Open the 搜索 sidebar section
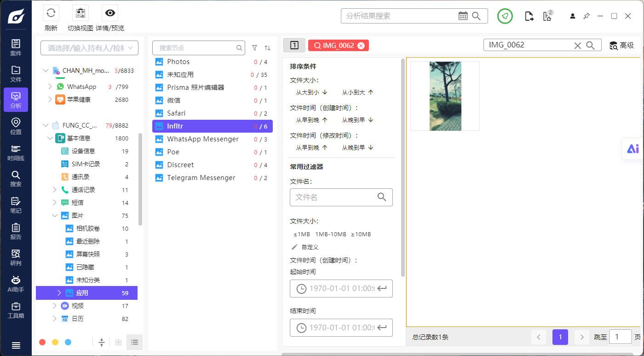The width and height of the screenshot is (644, 356). pyautogui.click(x=16, y=178)
